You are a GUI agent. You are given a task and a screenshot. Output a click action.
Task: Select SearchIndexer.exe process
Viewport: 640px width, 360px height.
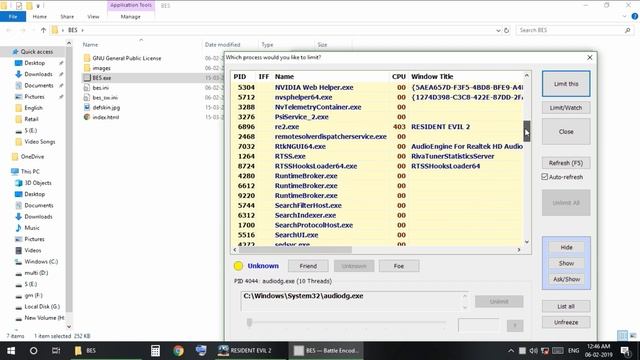(x=378, y=215)
